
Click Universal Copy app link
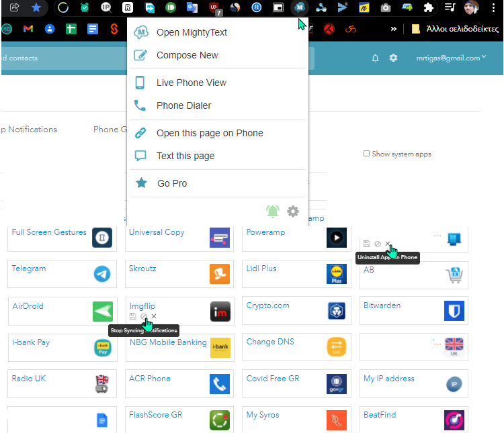tap(157, 232)
